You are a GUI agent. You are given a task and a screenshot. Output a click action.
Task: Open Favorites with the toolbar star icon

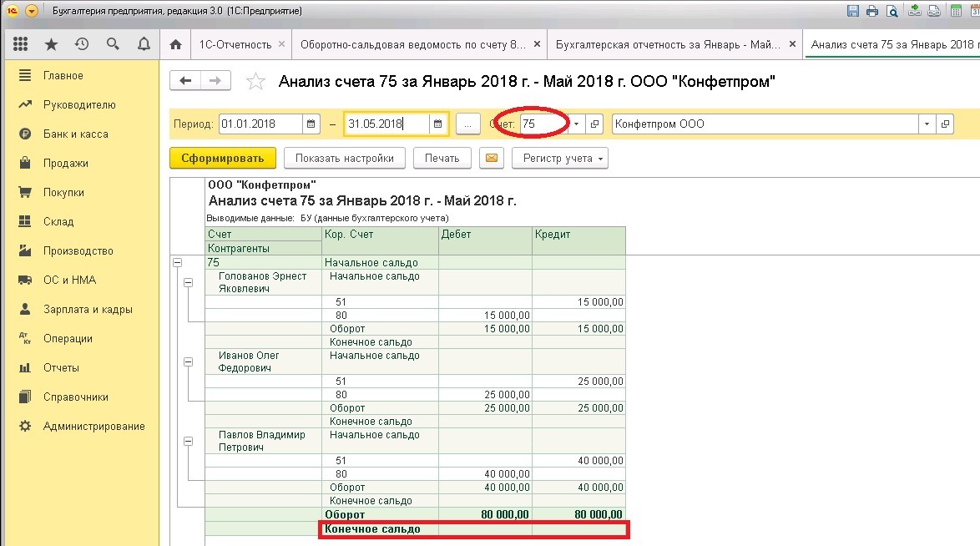[x=51, y=43]
